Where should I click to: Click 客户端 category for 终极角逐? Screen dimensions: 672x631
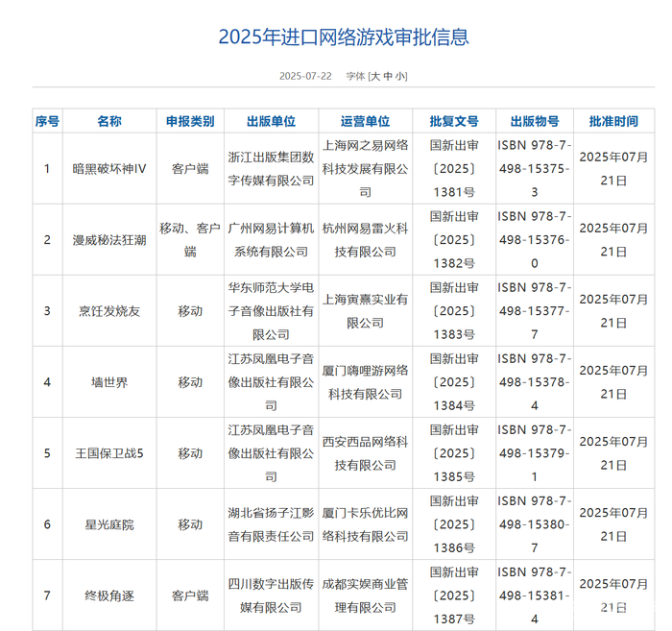coord(190,595)
